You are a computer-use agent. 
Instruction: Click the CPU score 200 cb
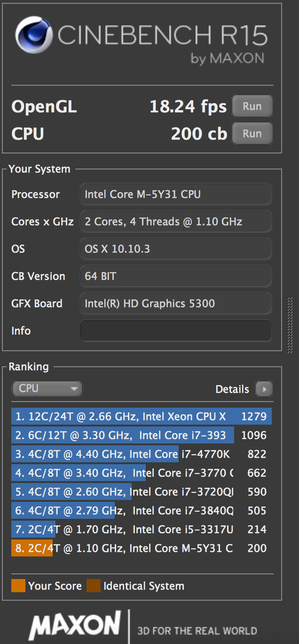[199, 134]
